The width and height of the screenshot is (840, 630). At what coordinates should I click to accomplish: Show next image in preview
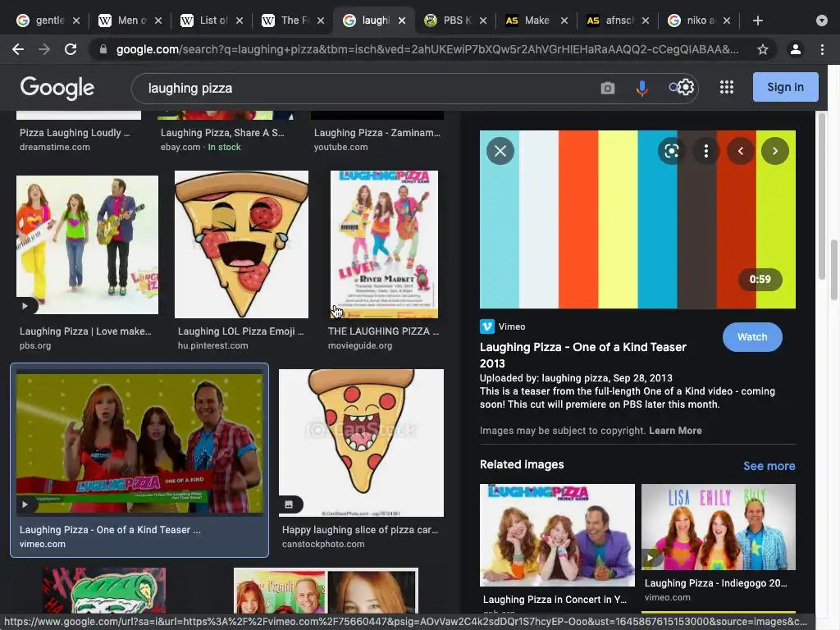pyautogui.click(x=775, y=151)
